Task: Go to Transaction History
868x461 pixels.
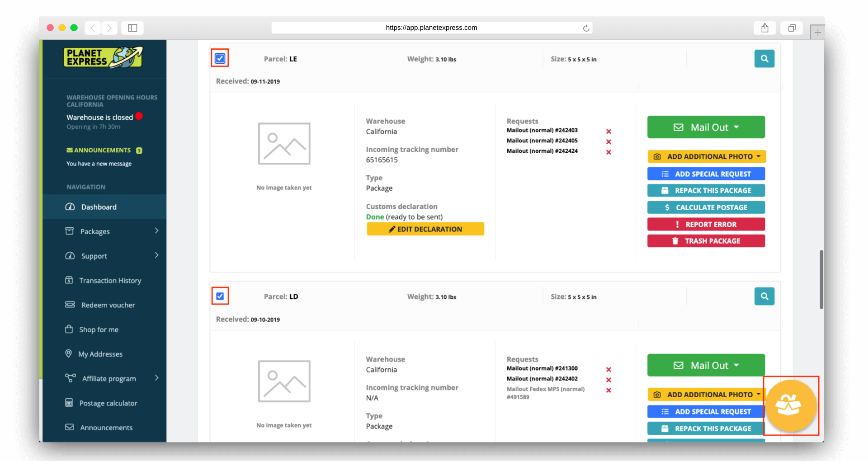Action: pos(110,280)
